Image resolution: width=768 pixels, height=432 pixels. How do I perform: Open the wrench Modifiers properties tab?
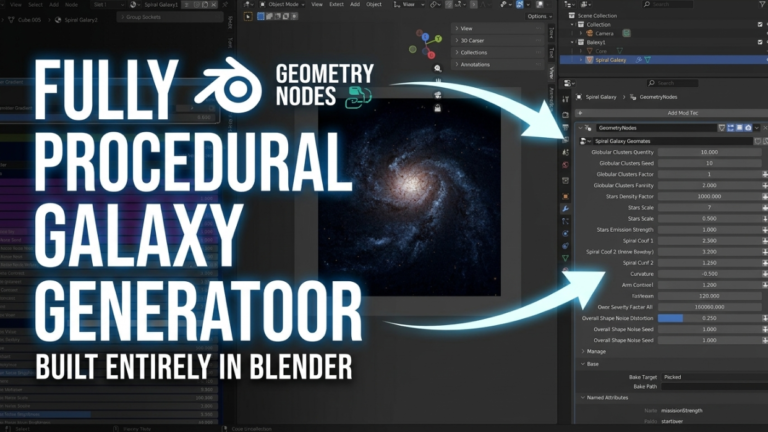click(565, 208)
